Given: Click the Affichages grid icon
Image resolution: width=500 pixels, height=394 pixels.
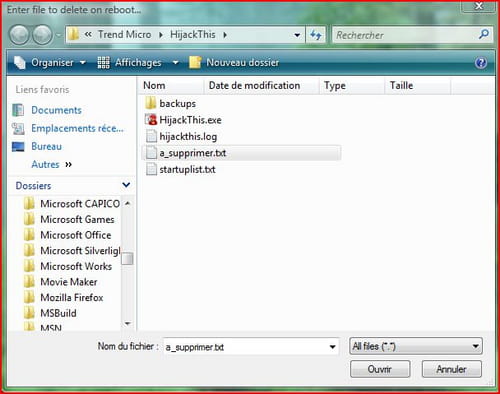Looking at the screenshot, I should click(103, 62).
